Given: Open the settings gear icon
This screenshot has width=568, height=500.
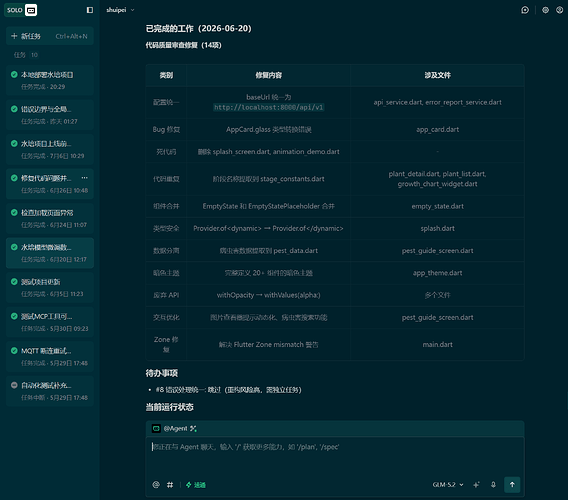Looking at the screenshot, I should (x=545, y=10).
